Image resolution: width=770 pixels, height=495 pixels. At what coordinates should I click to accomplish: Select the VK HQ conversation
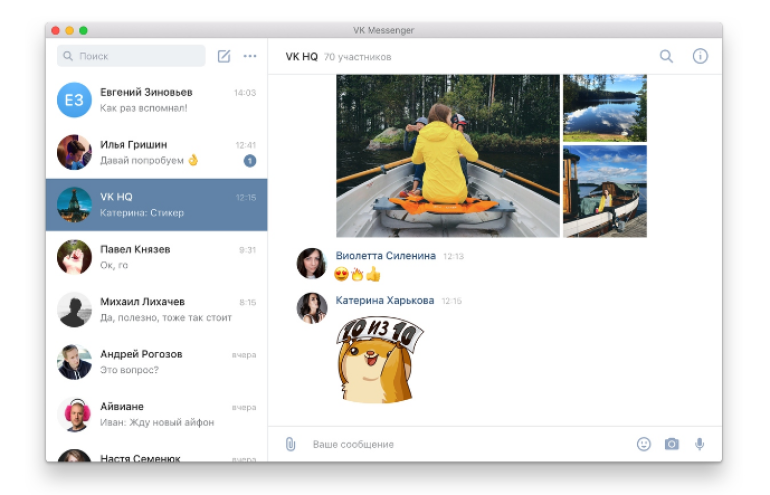pos(157,205)
